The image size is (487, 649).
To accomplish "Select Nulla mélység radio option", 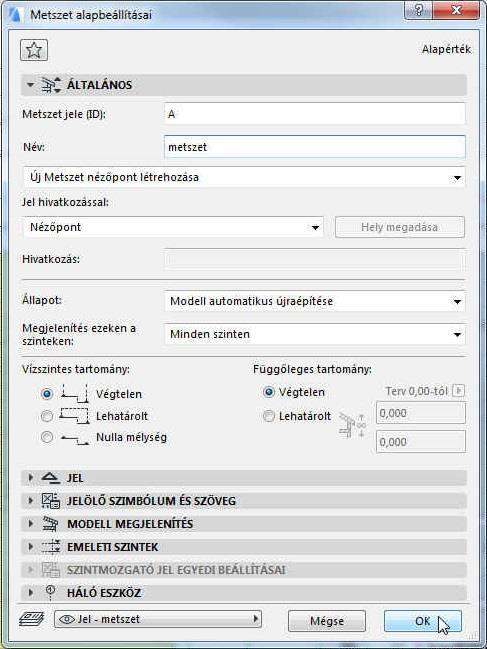I will point(47,437).
